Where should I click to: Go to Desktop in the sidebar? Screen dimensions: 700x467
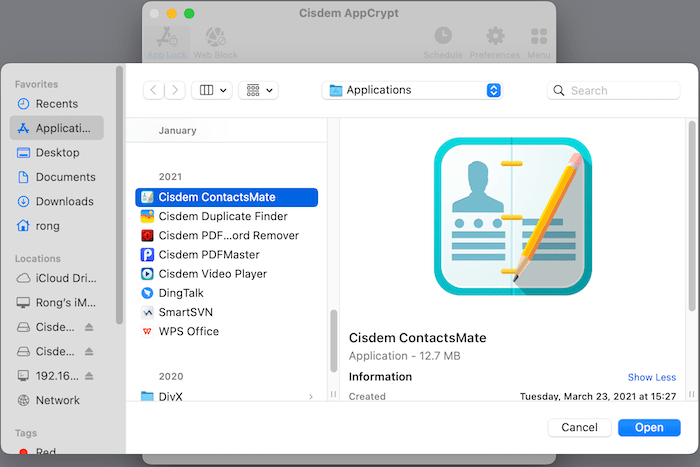pos(57,153)
